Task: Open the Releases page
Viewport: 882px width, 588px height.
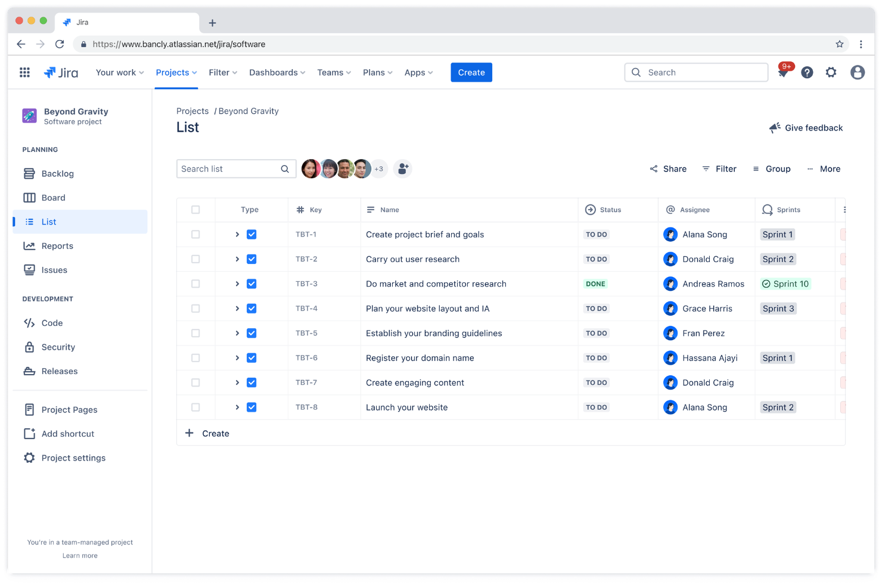Action: (x=60, y=371)
